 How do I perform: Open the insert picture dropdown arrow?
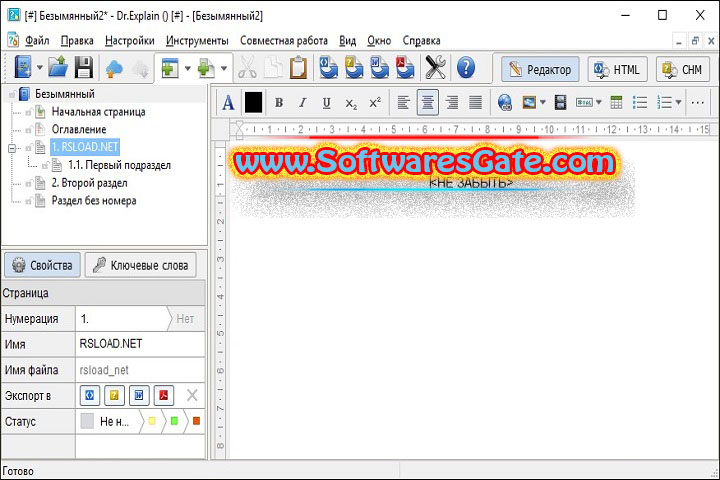[x=542, y=102]
